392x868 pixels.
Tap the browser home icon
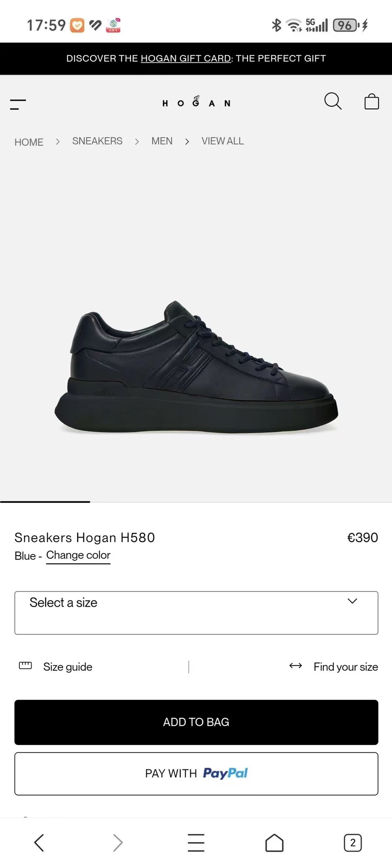coord(274,843)
